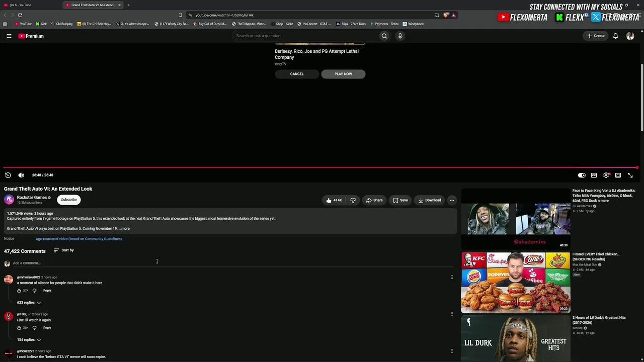Screen dimensions: 644x362
Task: Open options for the @Vicus2275 comment
Action: click(452, 351)
